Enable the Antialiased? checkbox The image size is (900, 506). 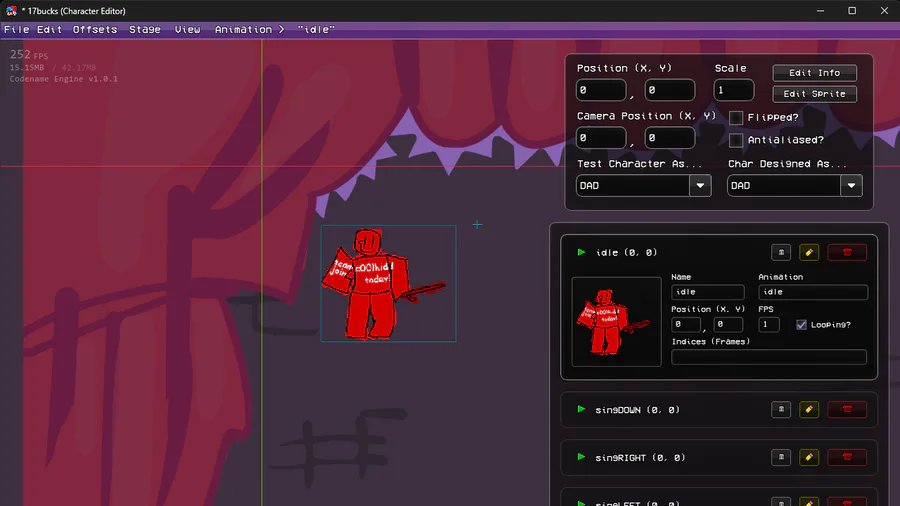[736, 140]
